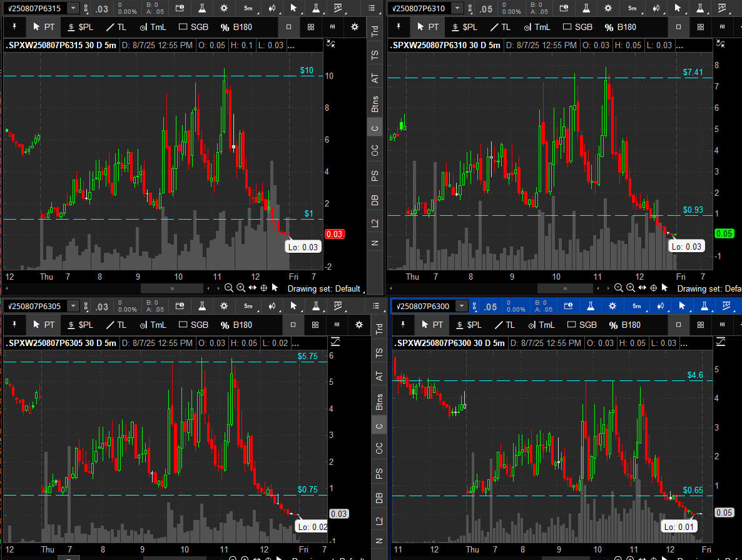Select the $PL price level tool in P6305 chart
This screenshot has width=742, height=560.
80,325
